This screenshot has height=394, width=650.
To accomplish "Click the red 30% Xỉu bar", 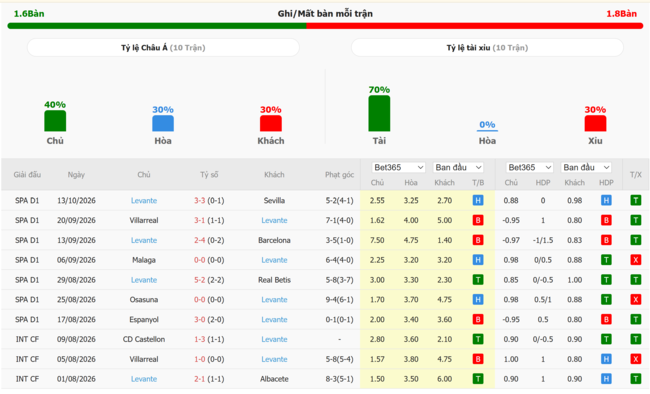I will coord(595,123).
